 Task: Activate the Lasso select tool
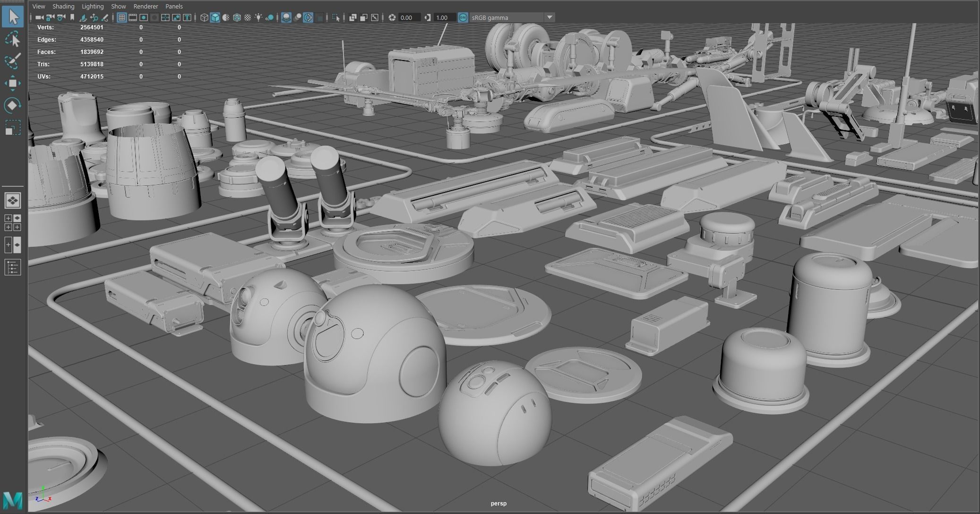click(x=13, y=39)
